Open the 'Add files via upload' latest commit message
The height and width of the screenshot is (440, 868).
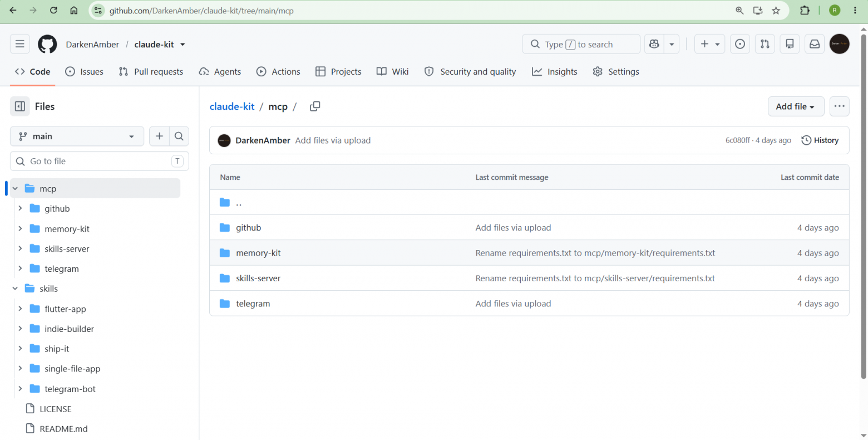coord(333,140)
